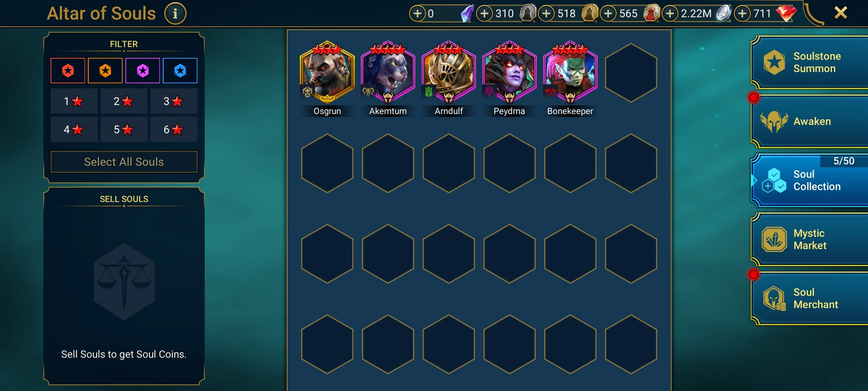Filter souls by 1 star
The width and height of the screenshot is (868, 391).
pyautogui.click(x=74, y=101)
